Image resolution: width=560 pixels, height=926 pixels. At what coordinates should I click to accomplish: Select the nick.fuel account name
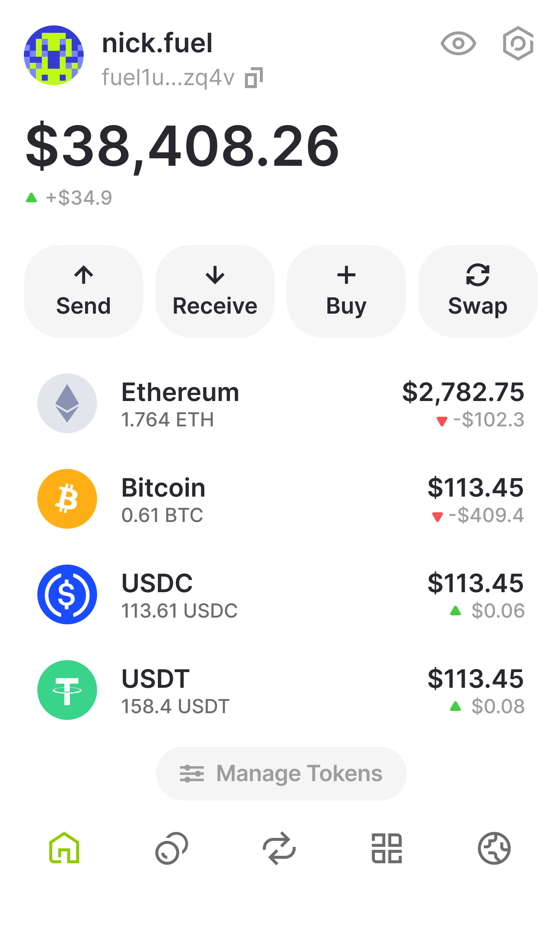[x=157, y=44]
